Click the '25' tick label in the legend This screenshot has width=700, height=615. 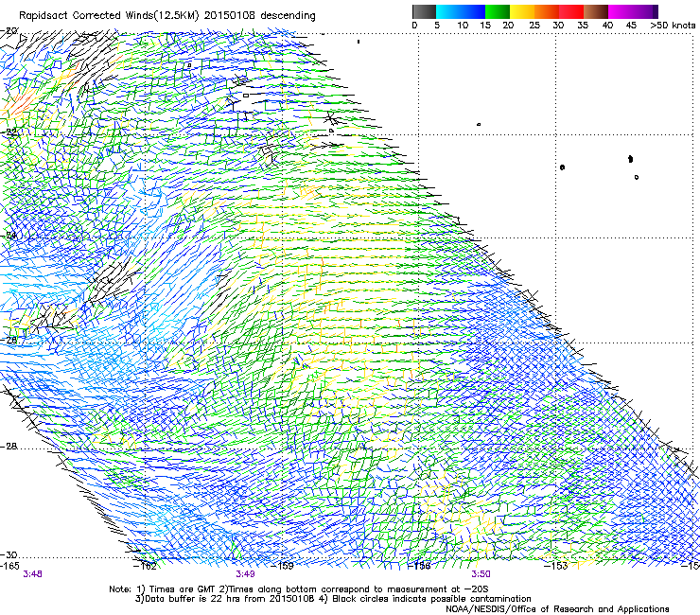pos(534,26)
